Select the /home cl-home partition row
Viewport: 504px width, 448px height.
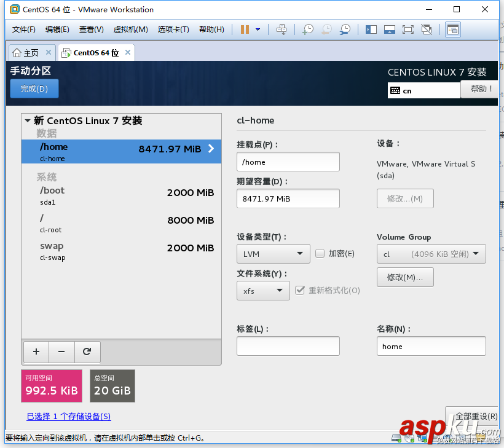pos(121,151)
